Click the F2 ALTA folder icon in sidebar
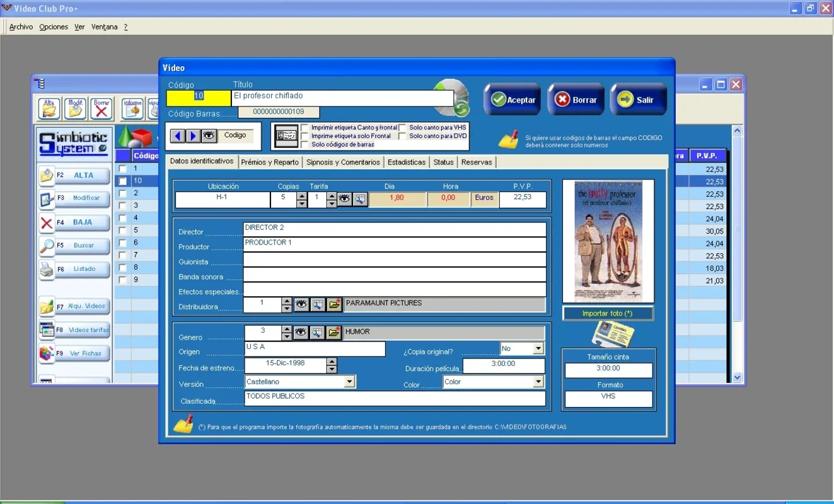The width and height of the screenshot is (834, 504). coord(47,175)
